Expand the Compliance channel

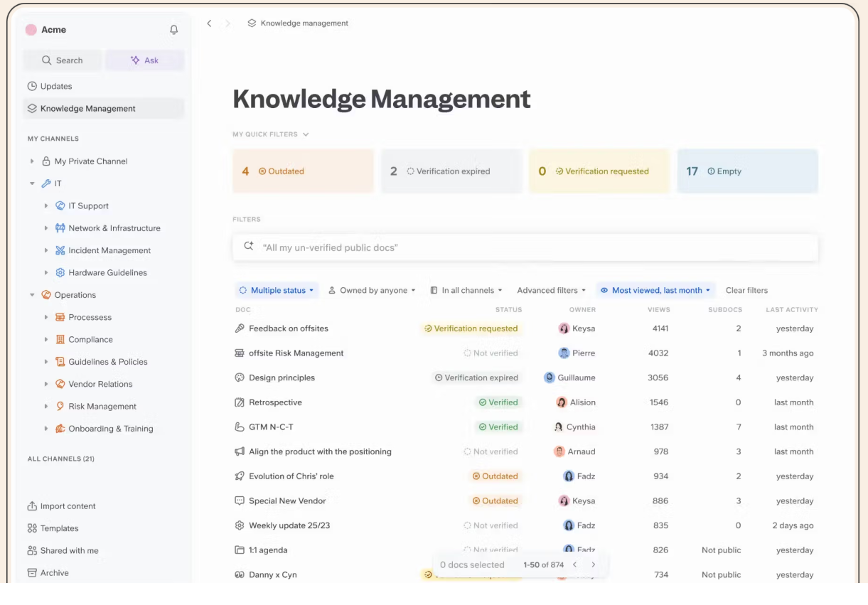[46, 340]
